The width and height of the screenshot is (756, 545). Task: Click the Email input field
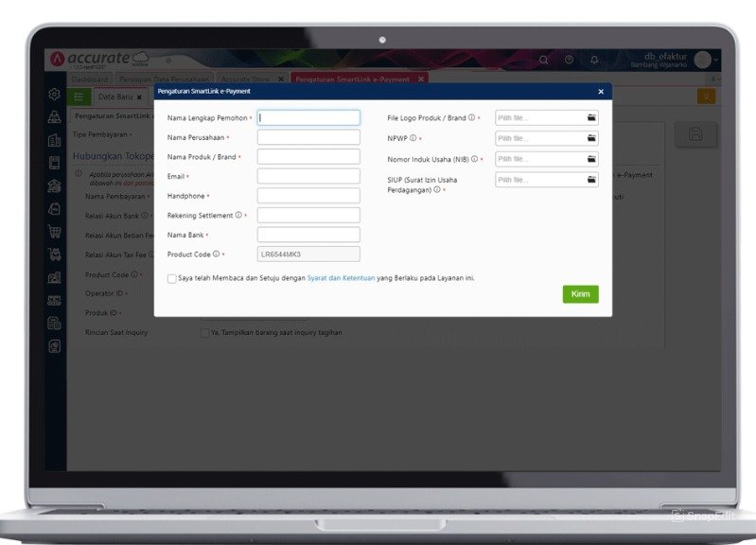[x=308, y=176]
